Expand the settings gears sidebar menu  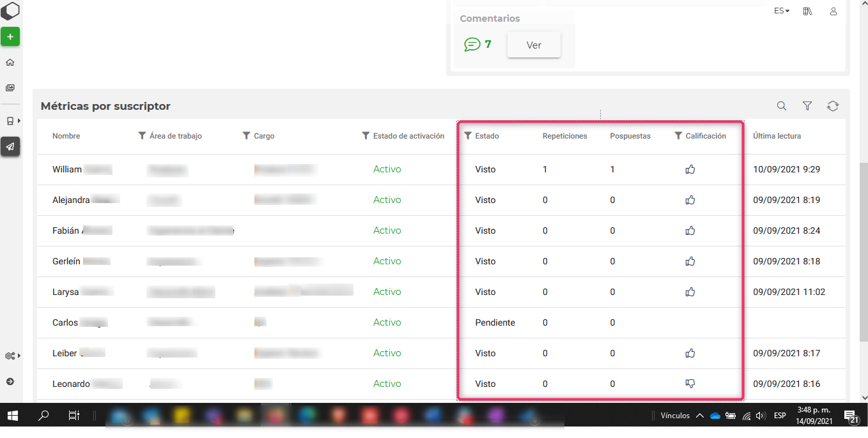[12, 356]
